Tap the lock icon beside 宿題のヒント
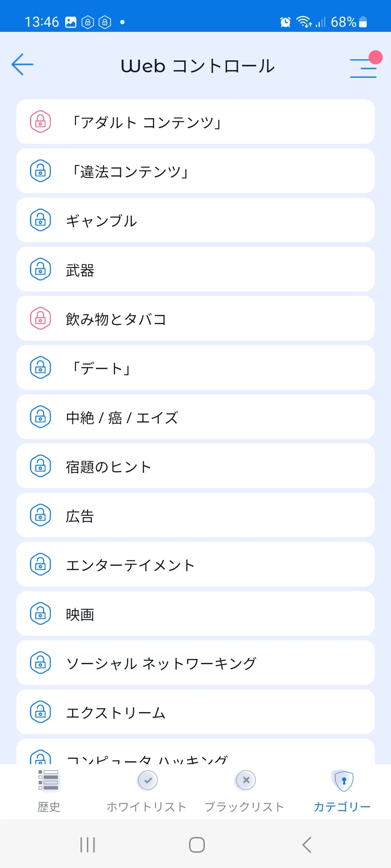The height and width of the screenshot is (868, 391). (x=40, y=466)
